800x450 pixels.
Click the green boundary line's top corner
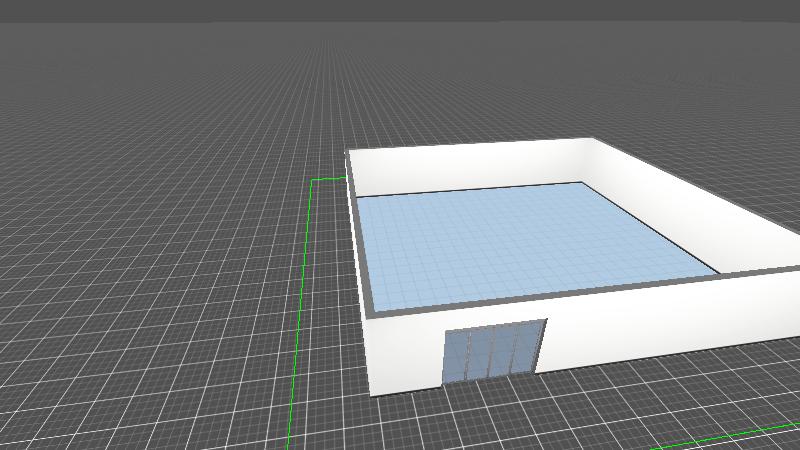tap(312, 180)
